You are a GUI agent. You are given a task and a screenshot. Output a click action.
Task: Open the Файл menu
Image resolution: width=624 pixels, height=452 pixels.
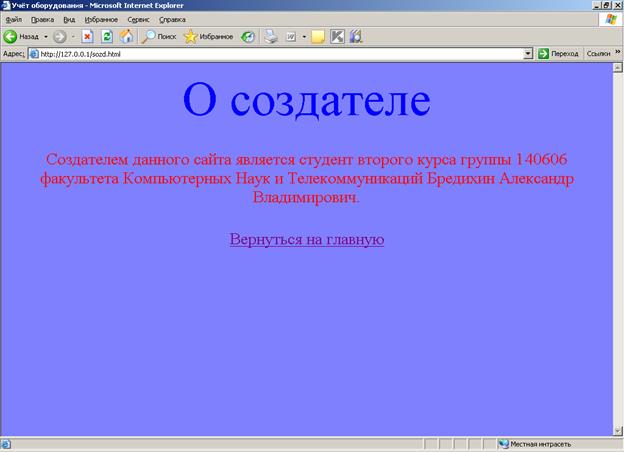click(x=13, y=19)
